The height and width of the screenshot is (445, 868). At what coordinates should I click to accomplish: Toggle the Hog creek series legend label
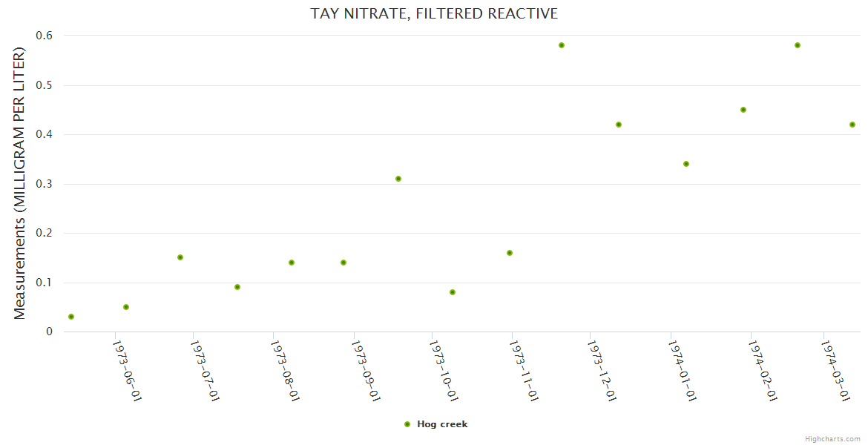pyautogui.click(x=442, y=424)
